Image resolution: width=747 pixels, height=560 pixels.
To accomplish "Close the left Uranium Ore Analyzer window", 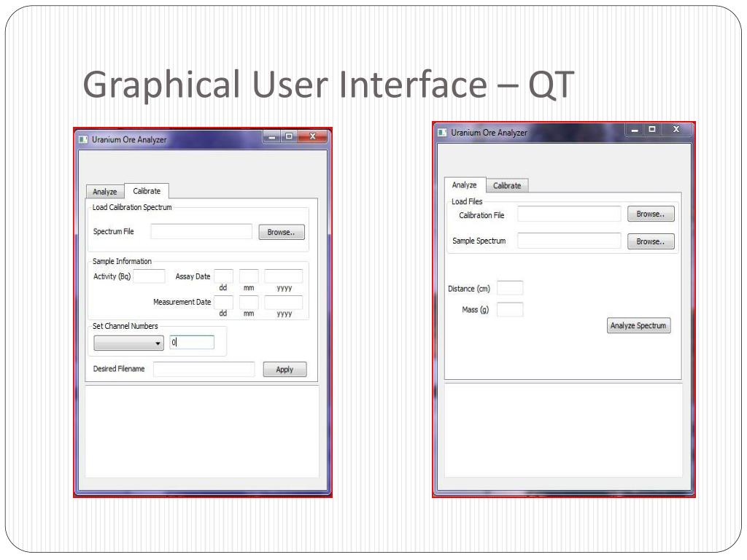I will coord(312,136).
